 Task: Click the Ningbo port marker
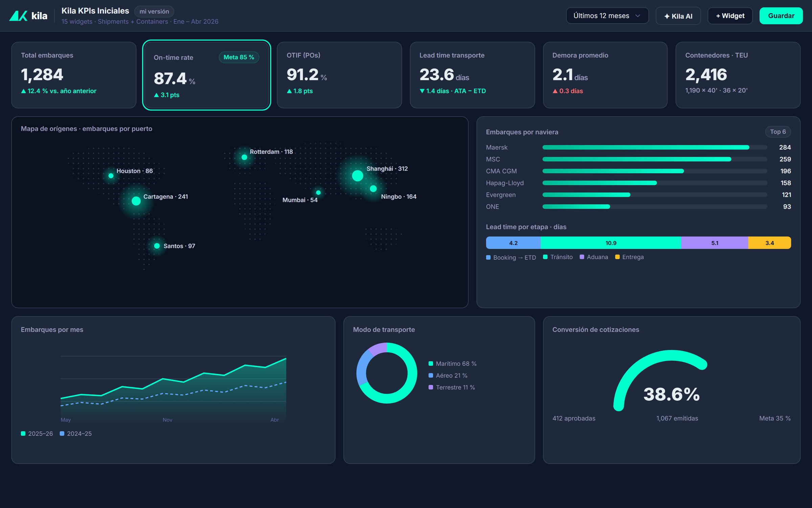[x=373, y=189]
